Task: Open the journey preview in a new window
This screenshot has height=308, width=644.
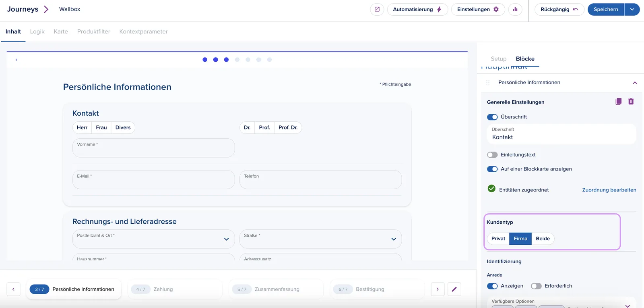Action: tap(377, 9)
